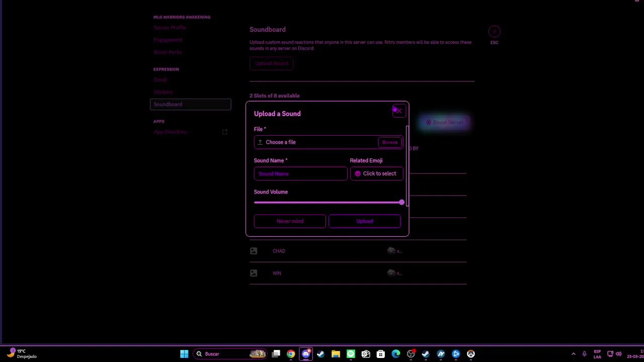Click the Upload button in dialog

(365, 221)
